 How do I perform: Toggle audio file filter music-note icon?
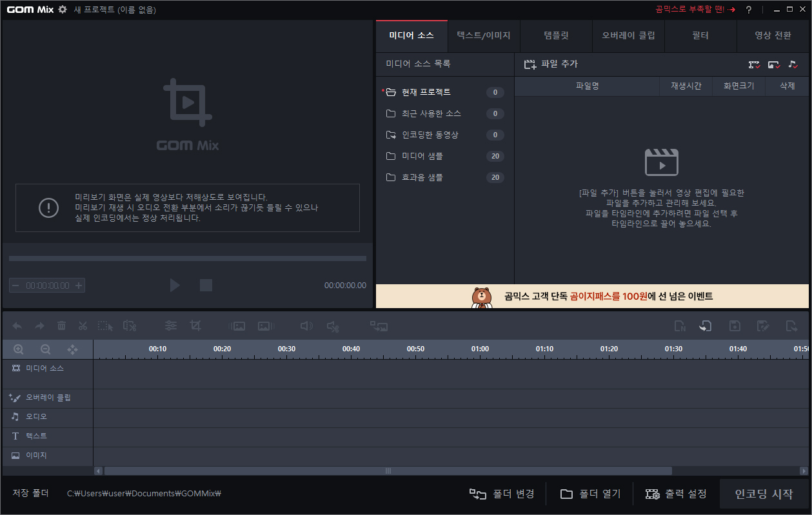[793, 64]
